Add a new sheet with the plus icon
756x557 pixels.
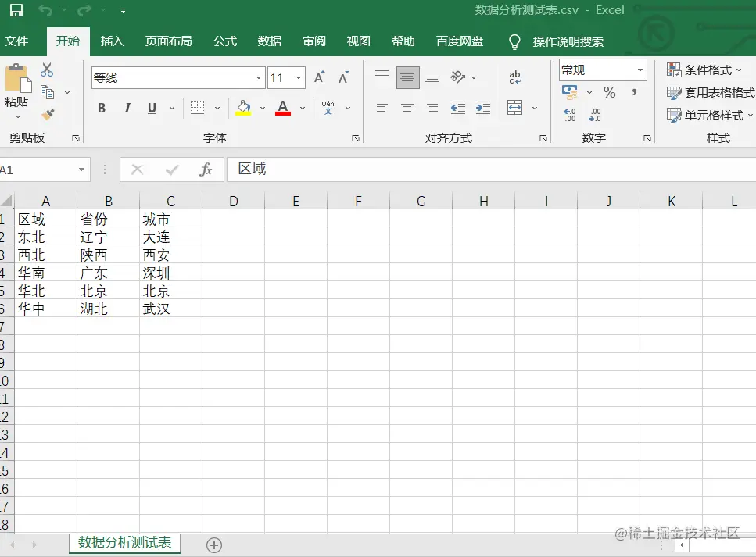pyautogui.click(x=214, y=545)
